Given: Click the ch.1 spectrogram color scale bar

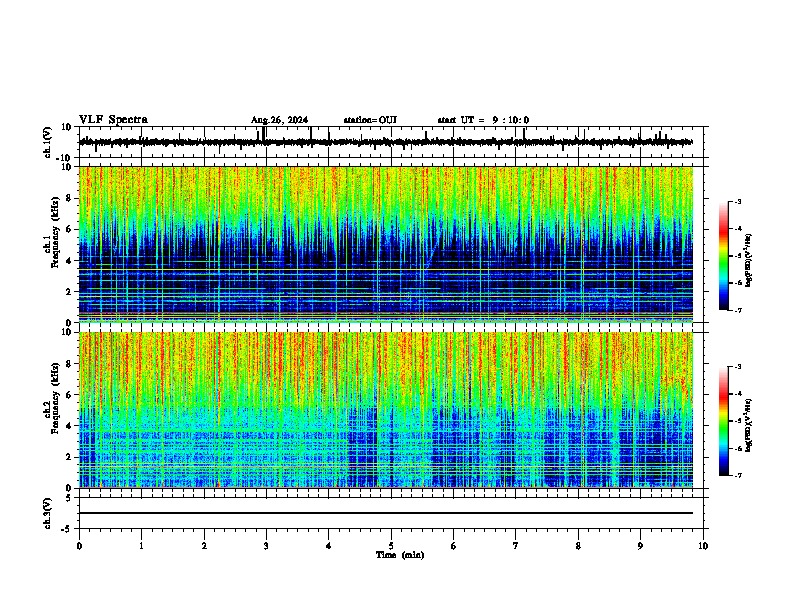Looking at the screenshot, I should 724,256.
